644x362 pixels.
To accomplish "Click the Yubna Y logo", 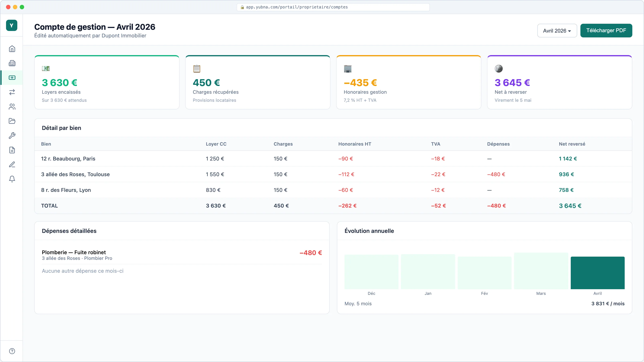I will [11, 25].
